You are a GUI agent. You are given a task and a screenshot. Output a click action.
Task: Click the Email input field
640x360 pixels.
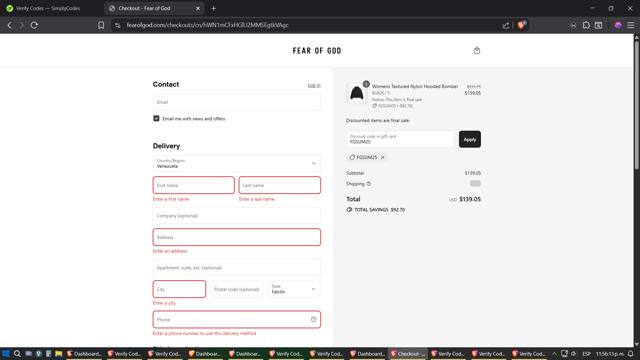237,102
